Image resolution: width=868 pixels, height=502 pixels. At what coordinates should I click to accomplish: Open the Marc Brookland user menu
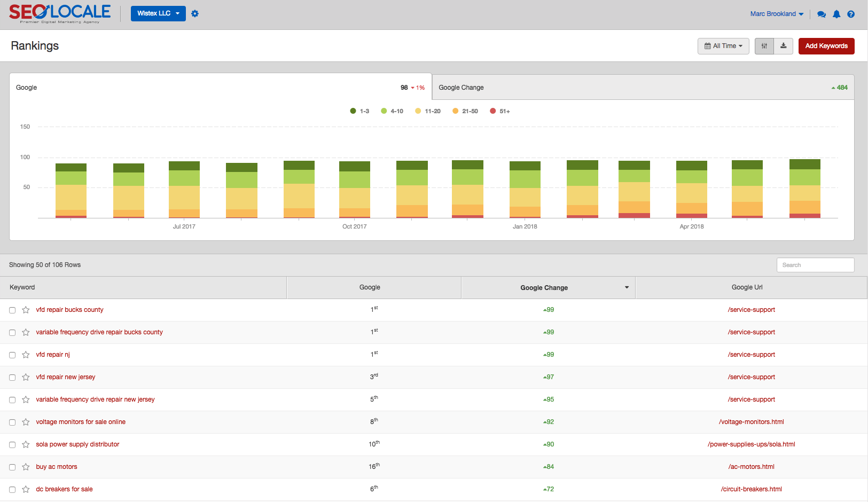click(777, 14)
